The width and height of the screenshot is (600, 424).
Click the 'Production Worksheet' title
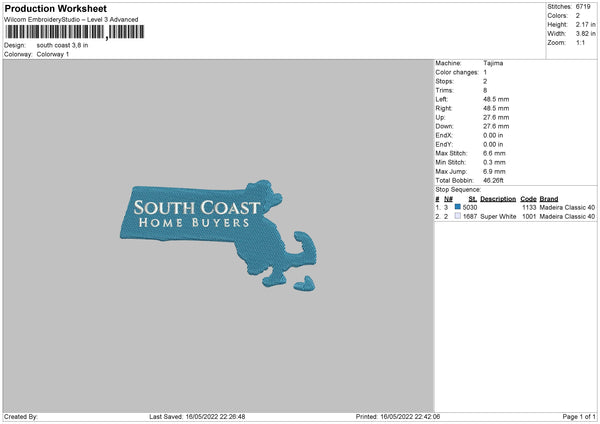[x=56, y=8]
